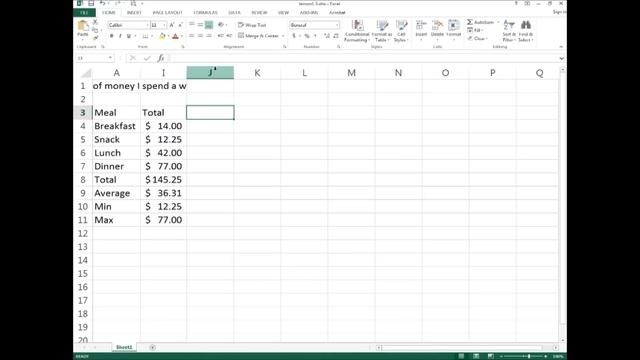This screenshot has height=360, width=640.
Task: Click the Increase Decimal icon
Action: coord(327,36)
